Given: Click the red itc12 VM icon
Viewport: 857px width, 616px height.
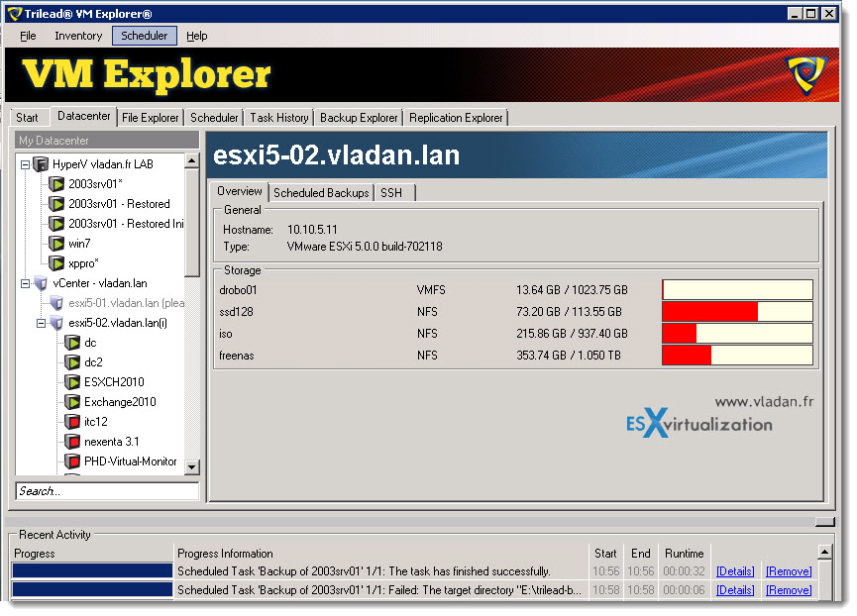Looking at the screenshot, I should coord(72,422).
